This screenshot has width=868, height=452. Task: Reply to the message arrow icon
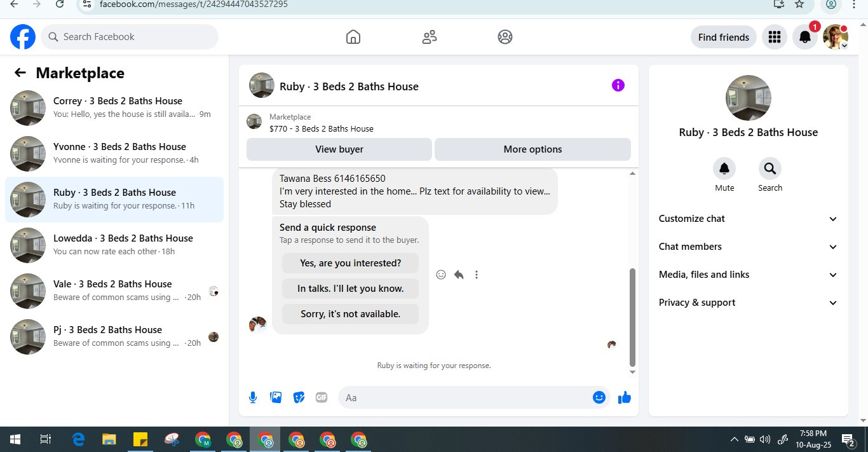459,275
